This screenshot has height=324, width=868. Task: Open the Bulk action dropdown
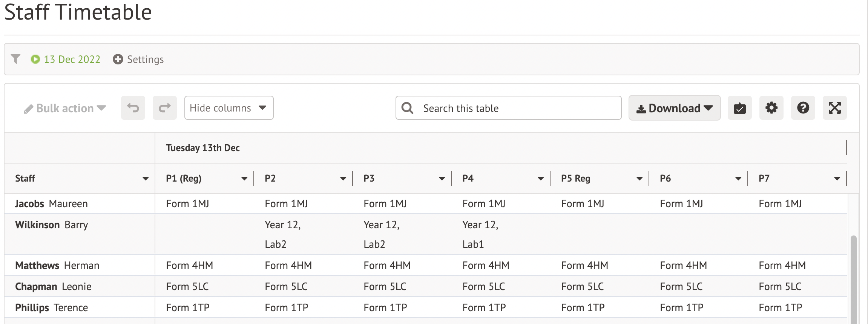click(65, 109)
